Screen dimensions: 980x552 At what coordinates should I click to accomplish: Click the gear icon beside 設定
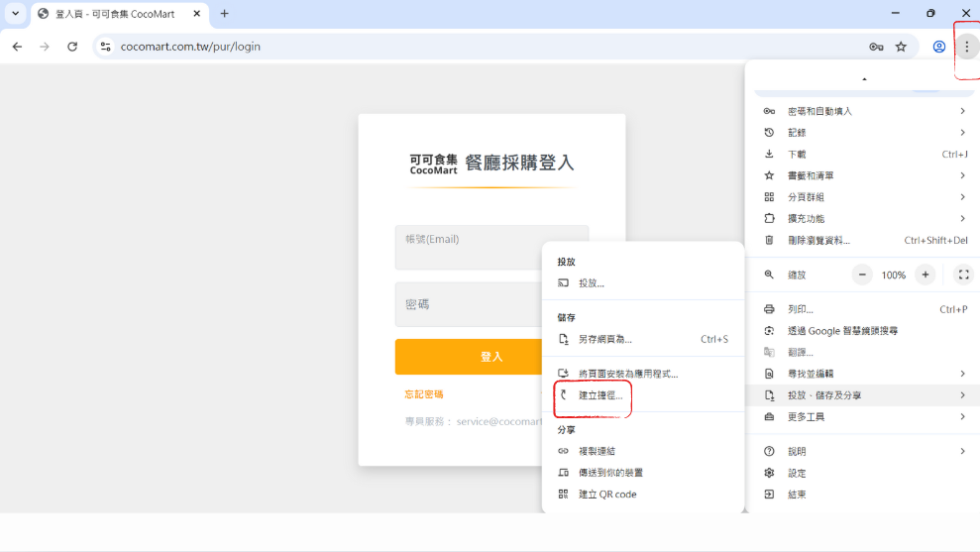769,473
